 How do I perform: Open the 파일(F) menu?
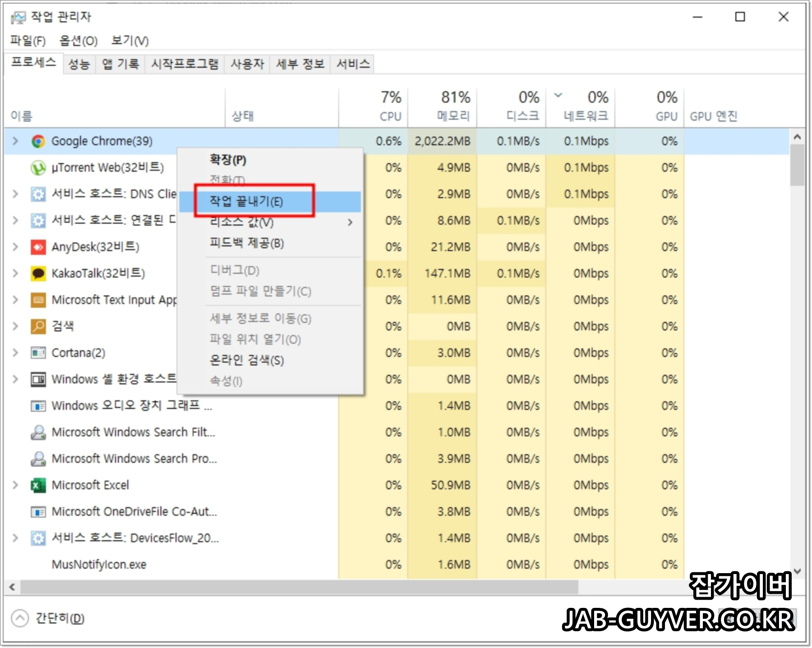click(x=28, y=41)
